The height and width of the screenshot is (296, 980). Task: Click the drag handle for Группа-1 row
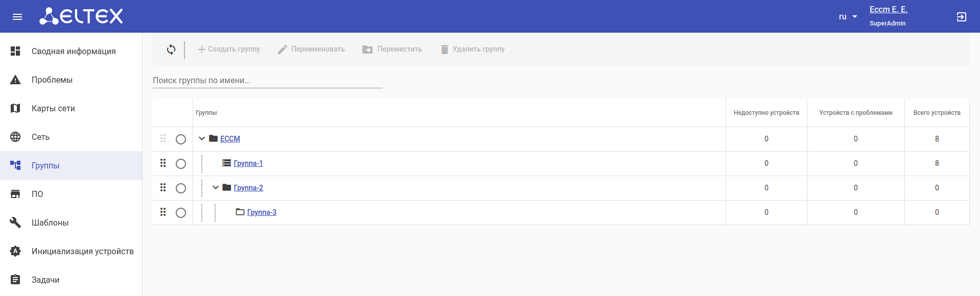[x=163, y=163]
